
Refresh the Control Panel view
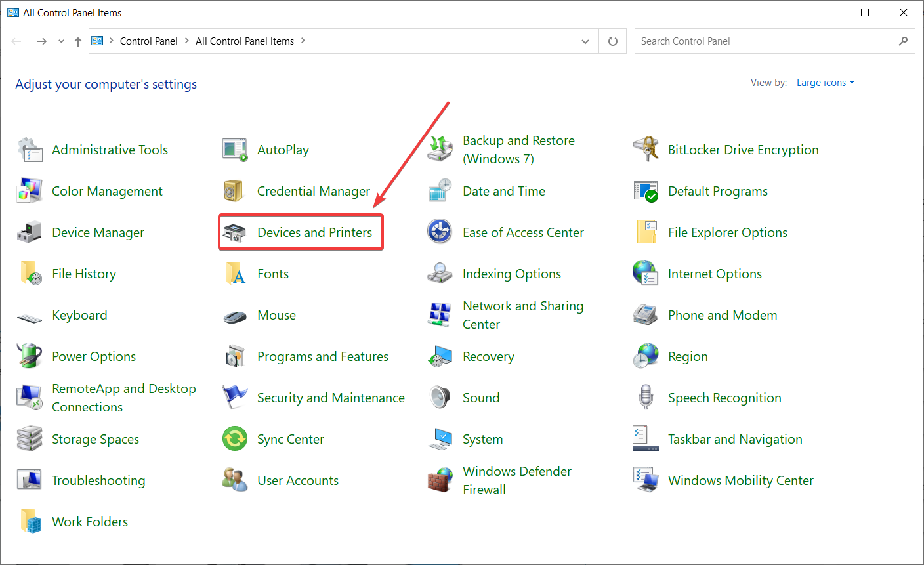[613, 41]
